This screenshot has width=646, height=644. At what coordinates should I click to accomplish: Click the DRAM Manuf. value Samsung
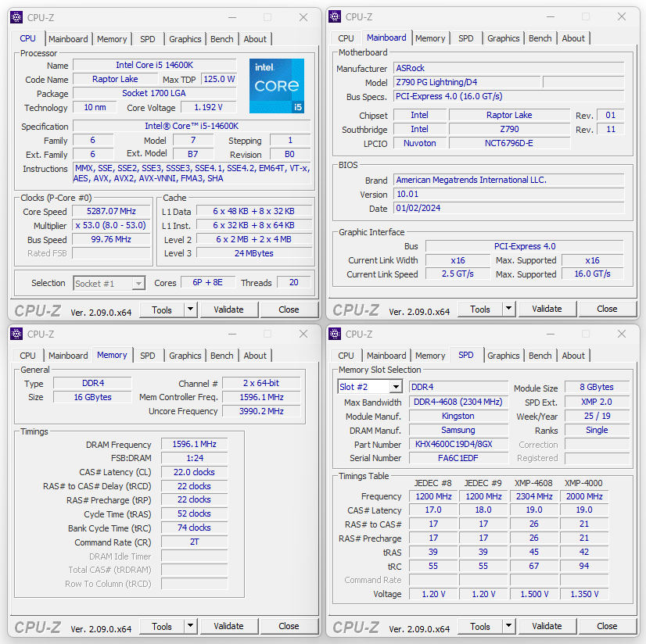[x=458, y=430]
